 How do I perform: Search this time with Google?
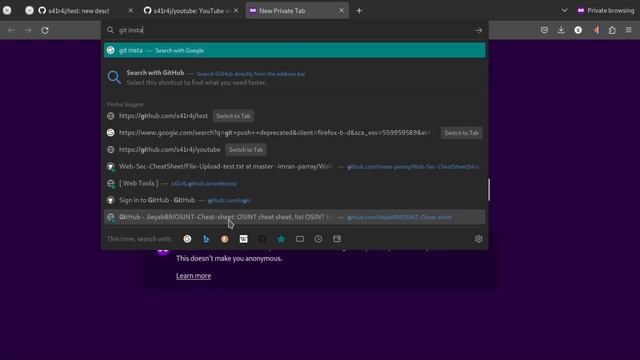pyautogui.click(x=187, y=239)
